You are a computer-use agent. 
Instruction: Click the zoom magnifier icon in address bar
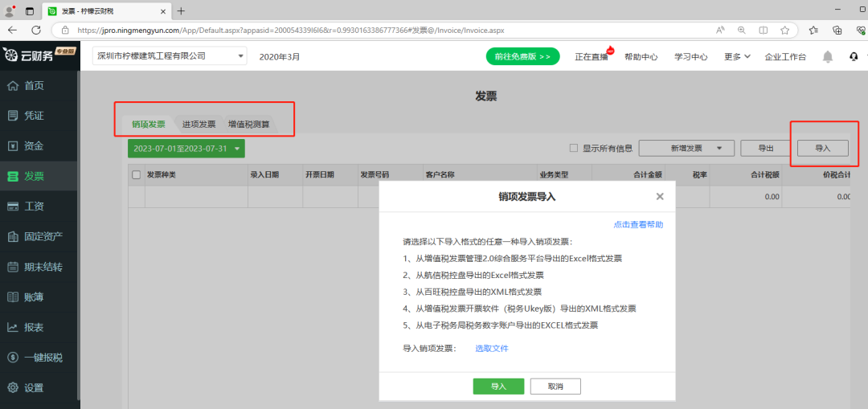coord(741,31)
